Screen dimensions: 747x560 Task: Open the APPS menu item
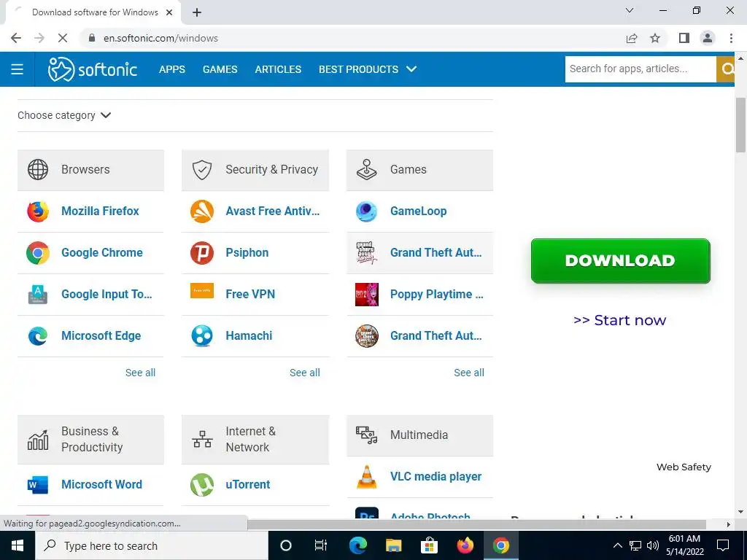pos(172,69)
